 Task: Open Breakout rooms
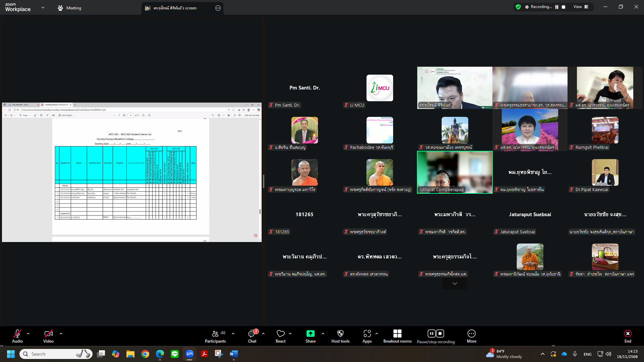click(397, 336)
